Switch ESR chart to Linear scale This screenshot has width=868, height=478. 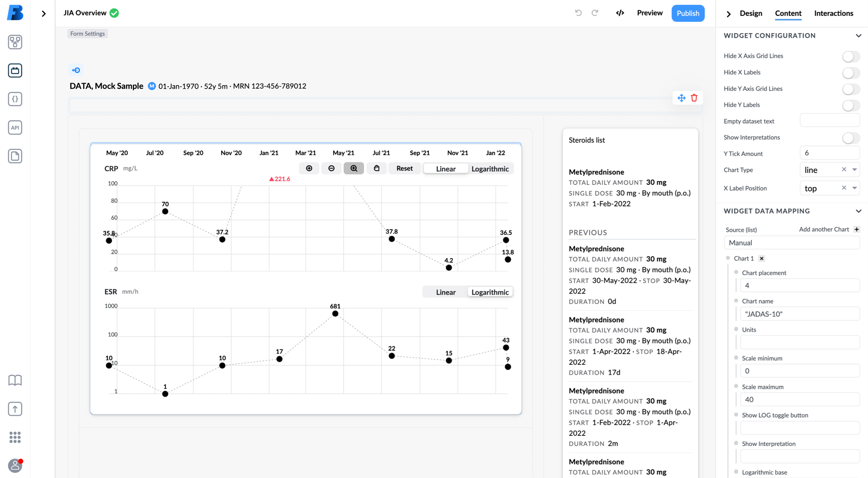click(446, 292)
